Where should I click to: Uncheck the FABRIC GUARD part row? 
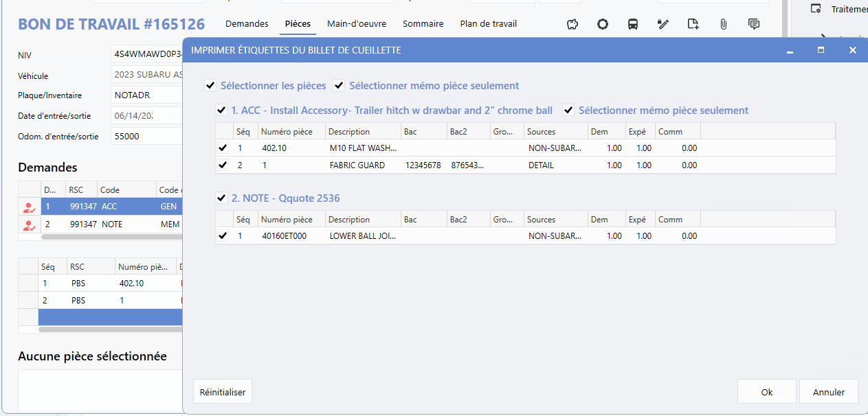[223, 165]
